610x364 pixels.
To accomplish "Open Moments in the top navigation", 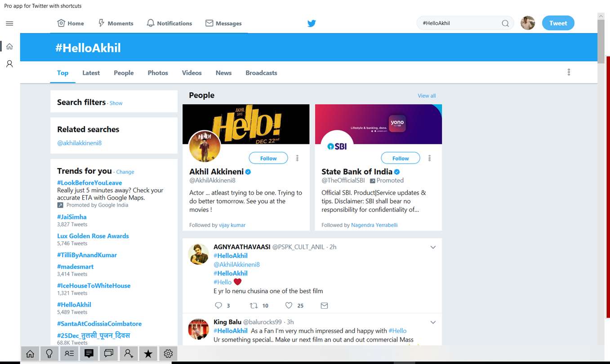I will point(116,23).
